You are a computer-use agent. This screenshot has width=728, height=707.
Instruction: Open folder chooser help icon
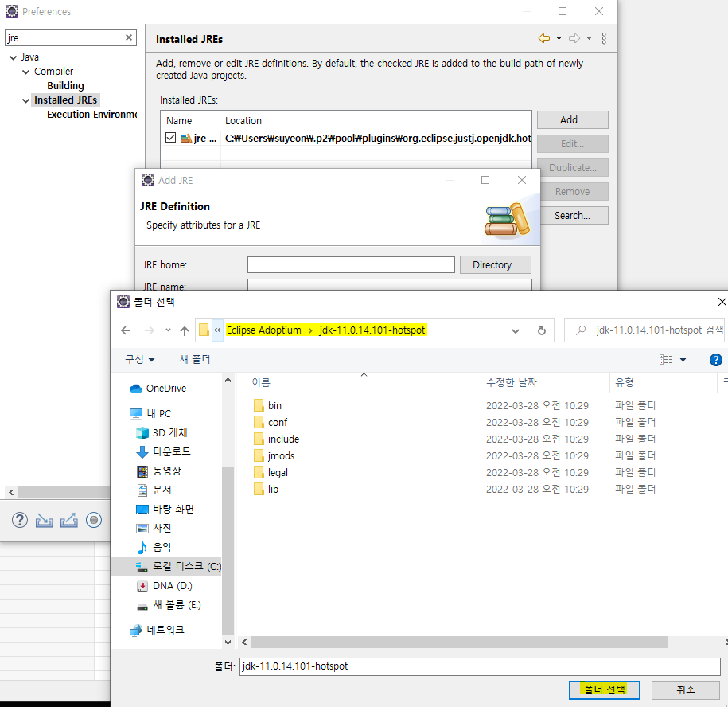pos(715,360)
